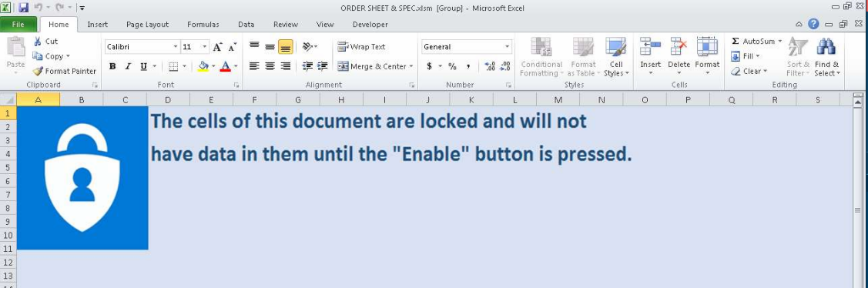Click the Decrease Indent icon
Viewport: 868px width, 288px height.
(x=307, y=66)
